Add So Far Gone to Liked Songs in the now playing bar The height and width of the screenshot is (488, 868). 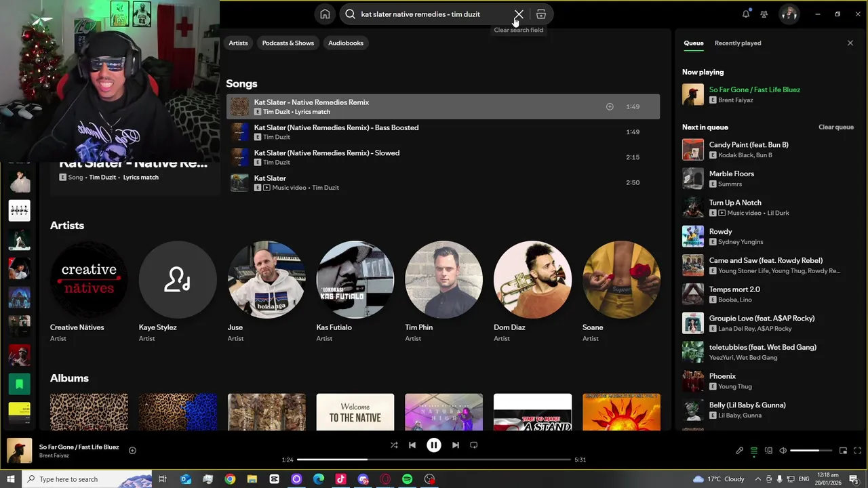132,451
